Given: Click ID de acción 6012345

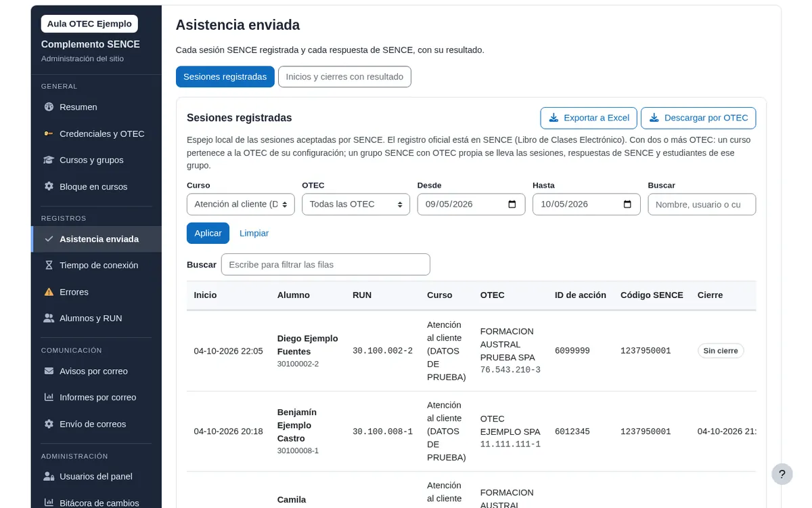Looking at the screenshot, I should (572, 431).
